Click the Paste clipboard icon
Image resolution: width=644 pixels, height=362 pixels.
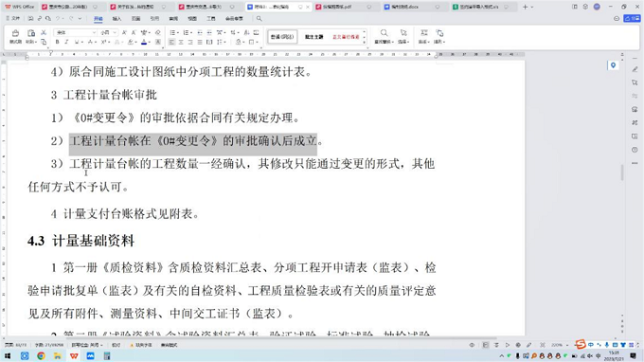coord(31,33)
